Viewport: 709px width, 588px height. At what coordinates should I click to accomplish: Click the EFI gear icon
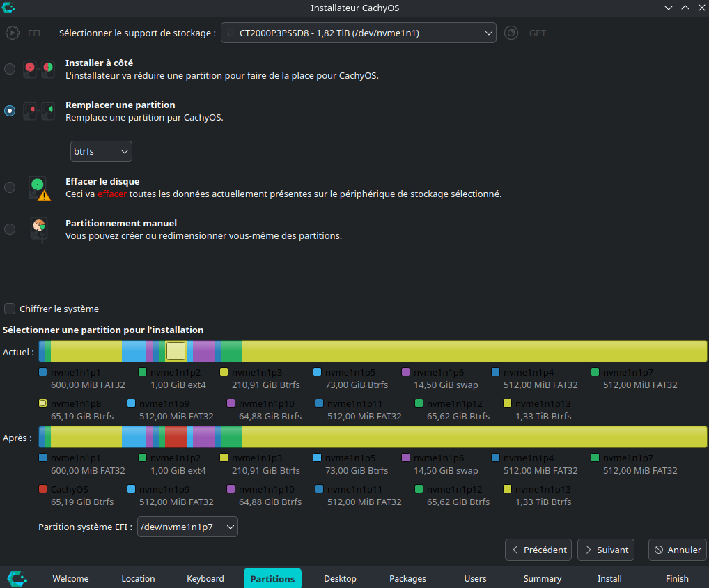click(13, 33)
